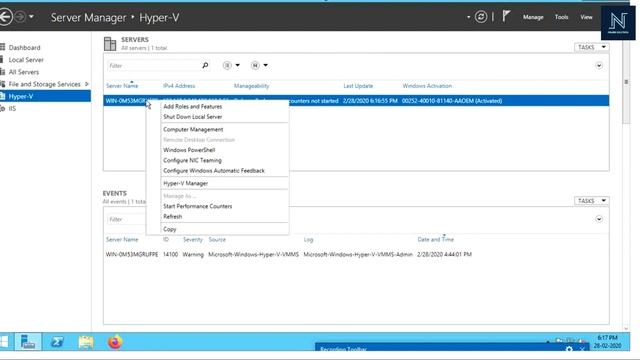Choose Start Performance Counters
The width and height of the screenshot is (640, 360).
[198, 206]
